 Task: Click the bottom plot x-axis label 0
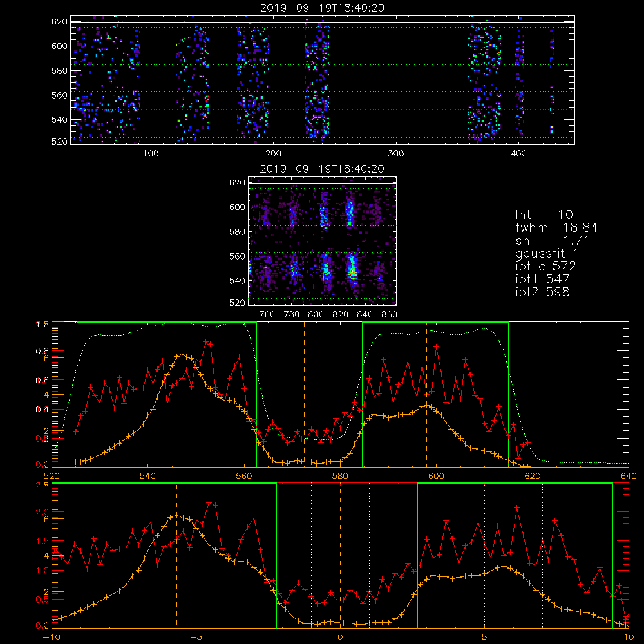(340, 637)
